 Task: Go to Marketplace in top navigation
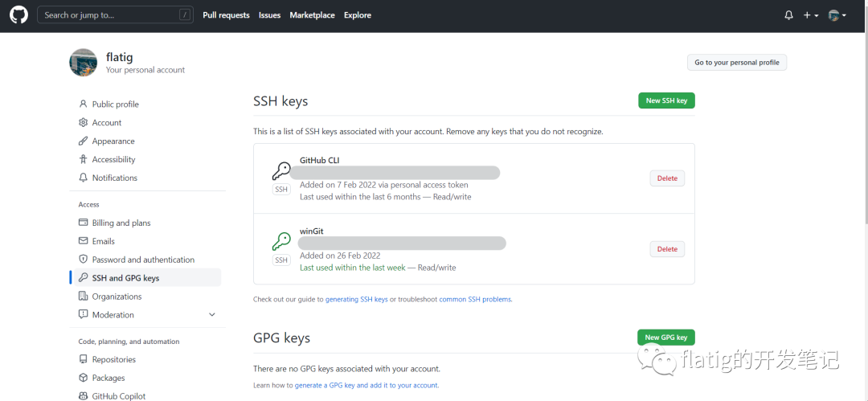(x=312, y=15)
